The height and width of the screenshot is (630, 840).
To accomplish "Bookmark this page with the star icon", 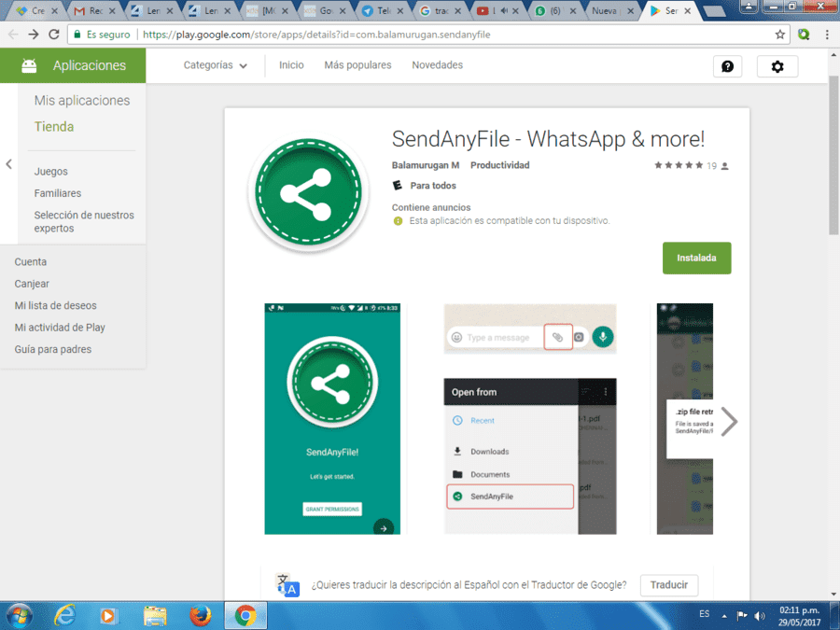I will coord(780,35).
